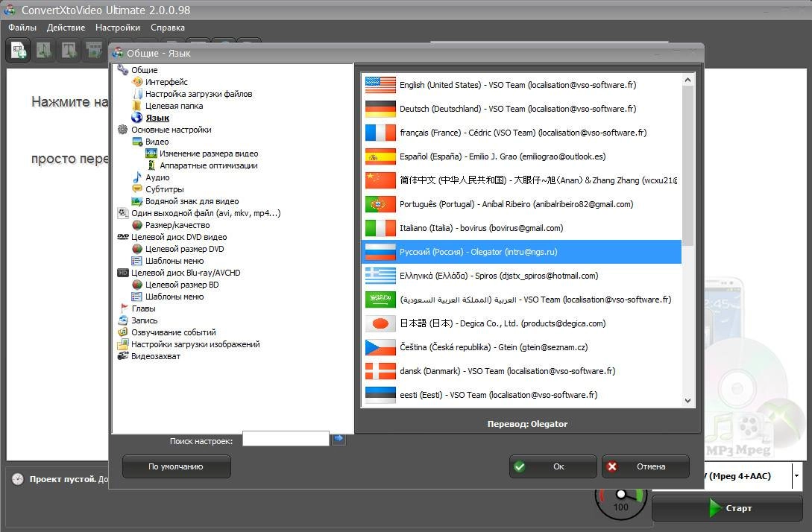This screenshot has height=532, width=812.
Task: Click the Старт button
Action: (727, 508)
